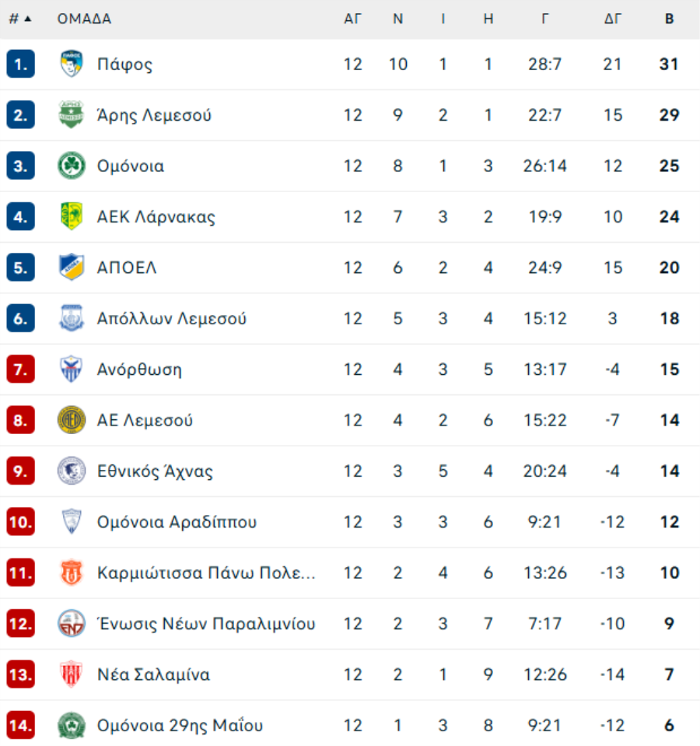Select the ΔΓ goal difference column header
This screenshot has height=746, width=700.
click(613, 19)
